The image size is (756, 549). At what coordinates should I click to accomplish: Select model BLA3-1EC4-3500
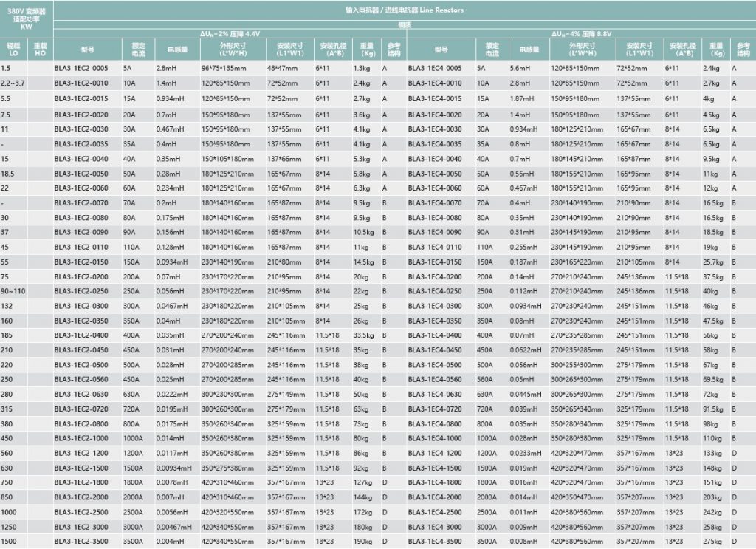tap(434, 542)
